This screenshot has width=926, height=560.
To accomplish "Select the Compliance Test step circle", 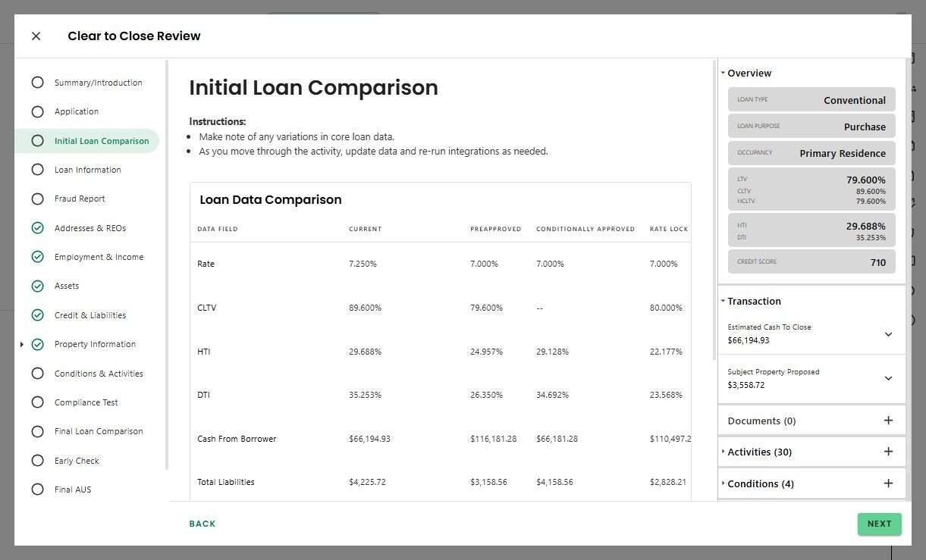I will tap(37, 402).
